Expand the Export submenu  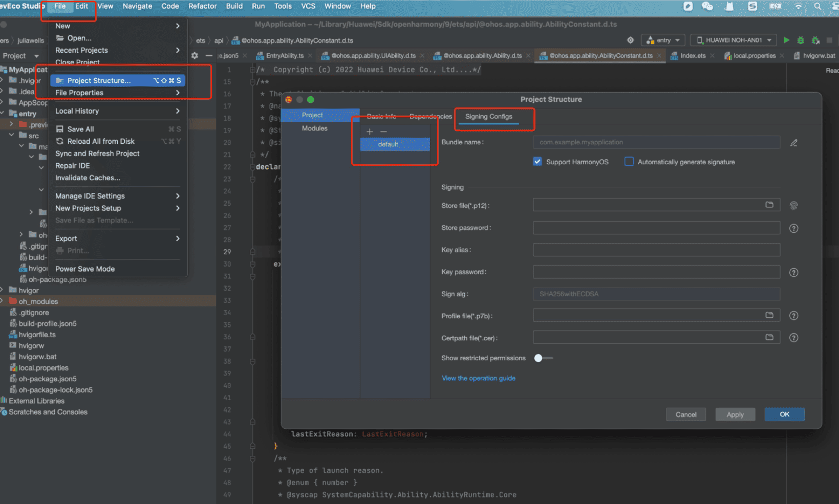118,238
